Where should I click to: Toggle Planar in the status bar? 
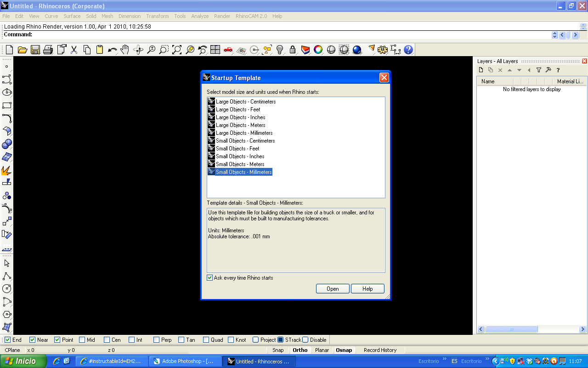(322, 350)
